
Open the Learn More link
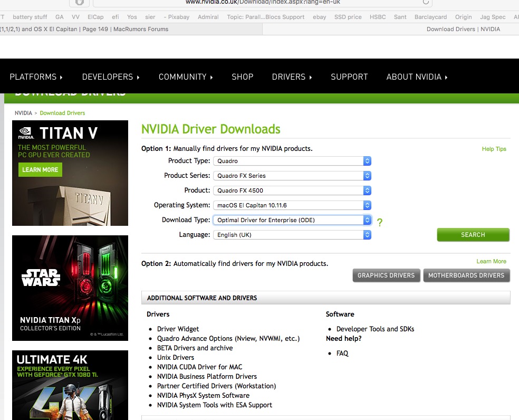pyautogui.click(x=491, y=261)
